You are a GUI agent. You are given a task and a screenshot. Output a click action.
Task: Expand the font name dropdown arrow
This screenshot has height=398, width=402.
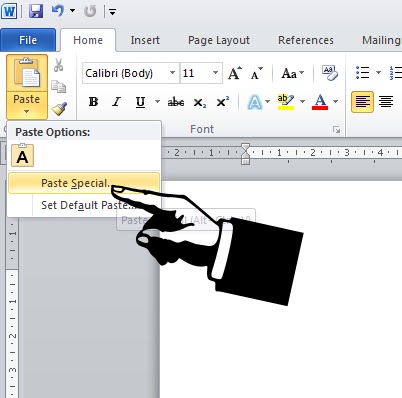click(x=172, y=73)
